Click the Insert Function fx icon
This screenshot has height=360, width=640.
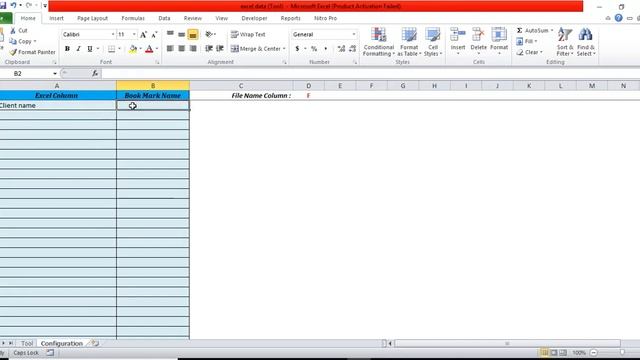95,73
